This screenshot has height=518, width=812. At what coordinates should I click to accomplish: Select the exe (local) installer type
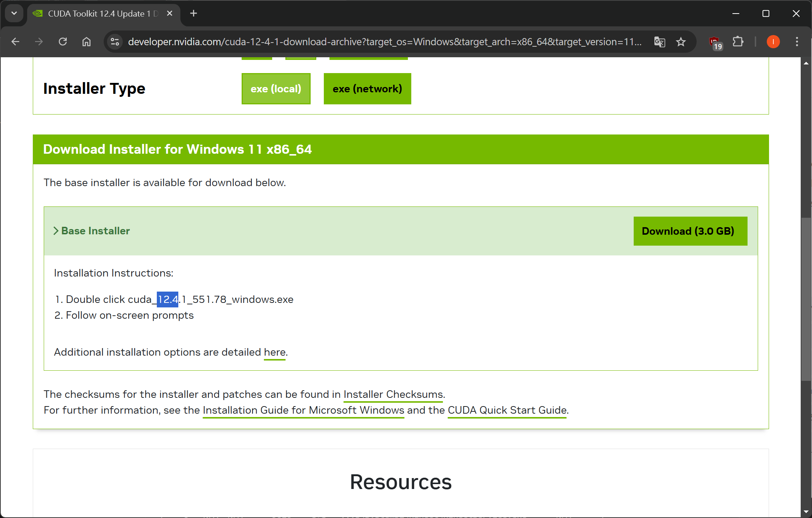pyautogui.click(x=276, y=89)
